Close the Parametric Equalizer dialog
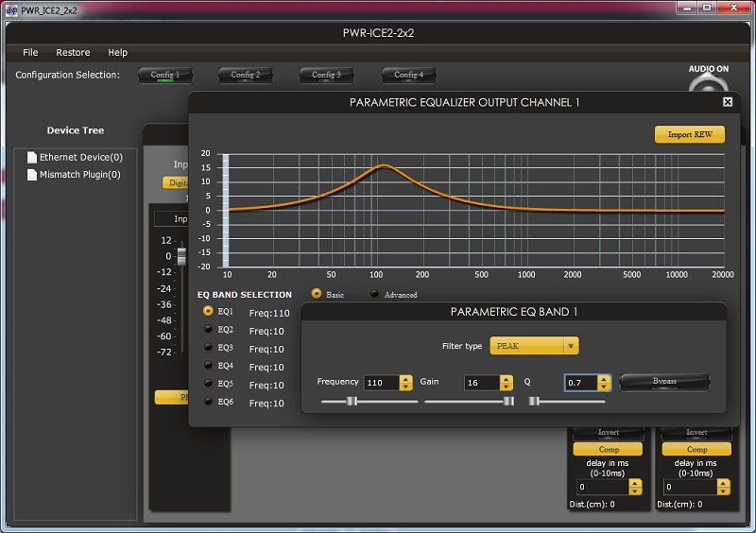Image resolution: width=756 pixels, height=533 pixels. coord(728,102)
